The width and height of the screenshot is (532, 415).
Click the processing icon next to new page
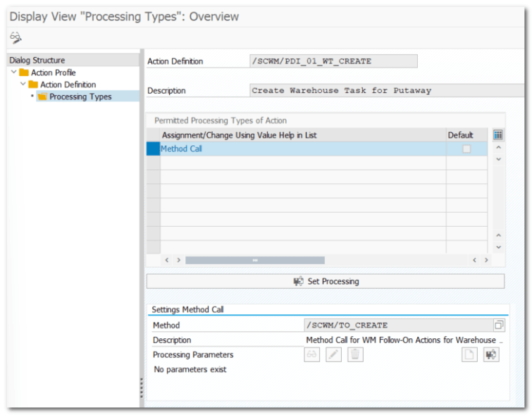coord(491,354)
